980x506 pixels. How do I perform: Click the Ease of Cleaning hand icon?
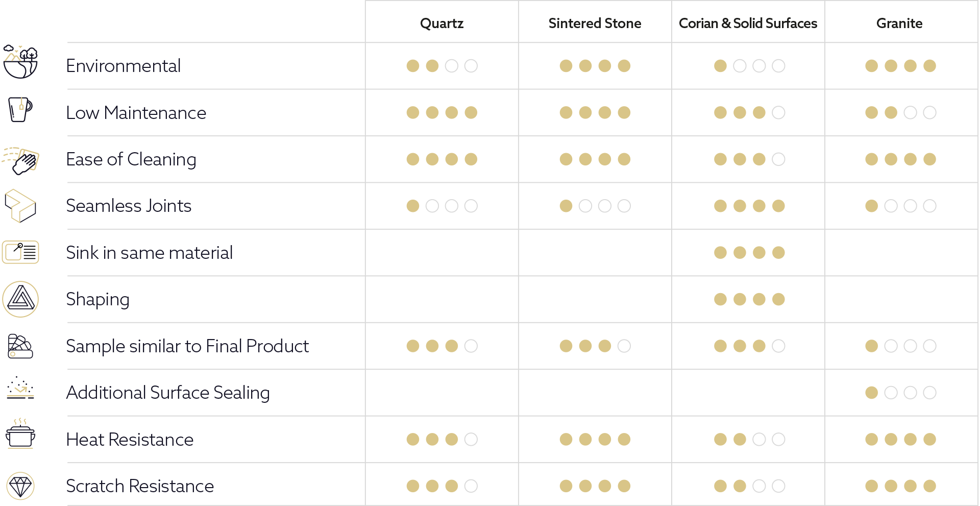coord(21,160)
